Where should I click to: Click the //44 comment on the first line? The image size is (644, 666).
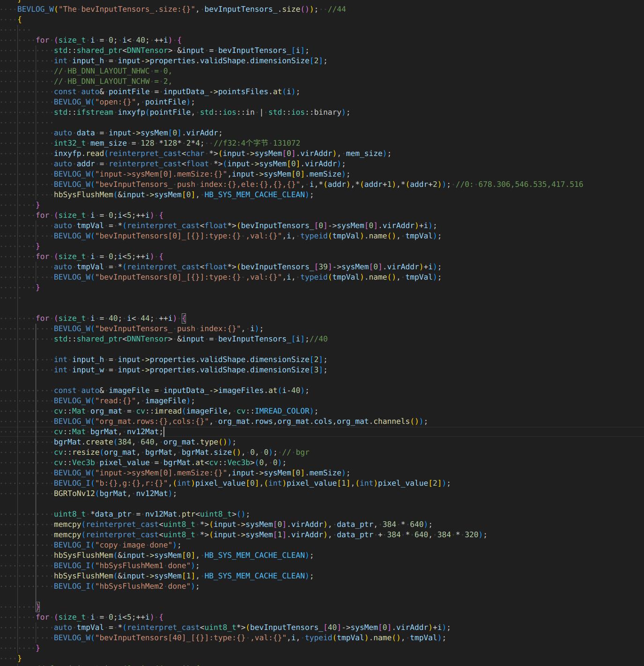pyautogui.click(x=337, y=9)
